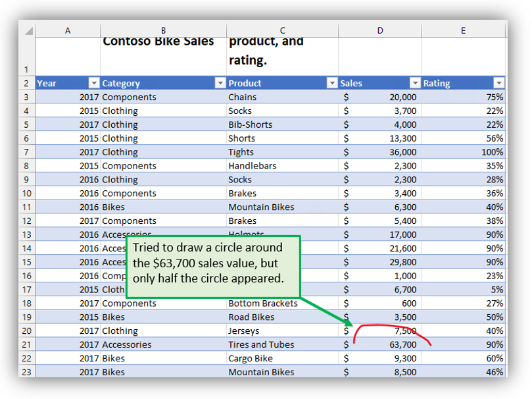The image size is (532, 399).
Task: Open the Rating filter dropdown
Action: coord(499,83)
